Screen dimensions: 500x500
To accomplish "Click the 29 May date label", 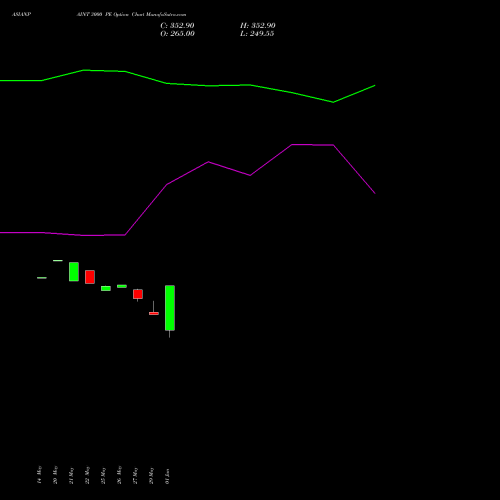I will coord(151,476).
